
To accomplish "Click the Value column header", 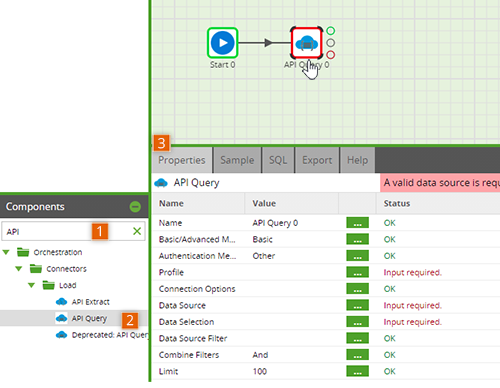I will tap(264, 203).
